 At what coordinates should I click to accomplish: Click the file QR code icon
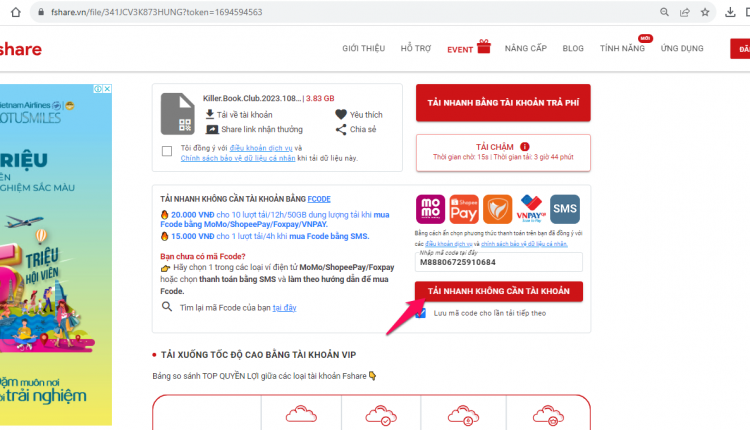185,125
